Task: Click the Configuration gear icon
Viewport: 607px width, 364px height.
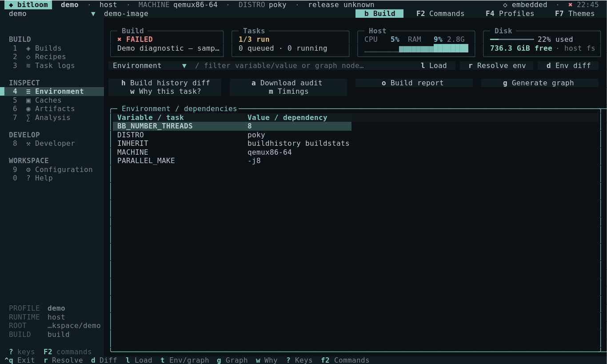Action: tap(28, 170)
